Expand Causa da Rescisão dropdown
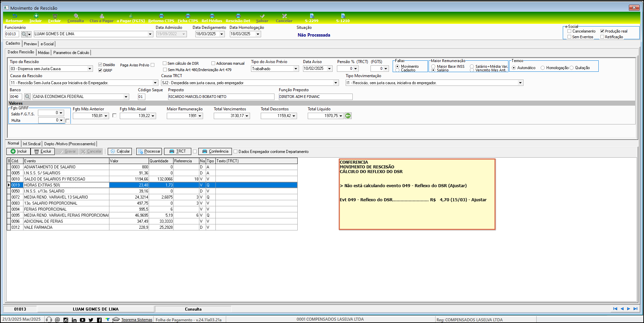644x323 pixels. (x=155, y=83)
